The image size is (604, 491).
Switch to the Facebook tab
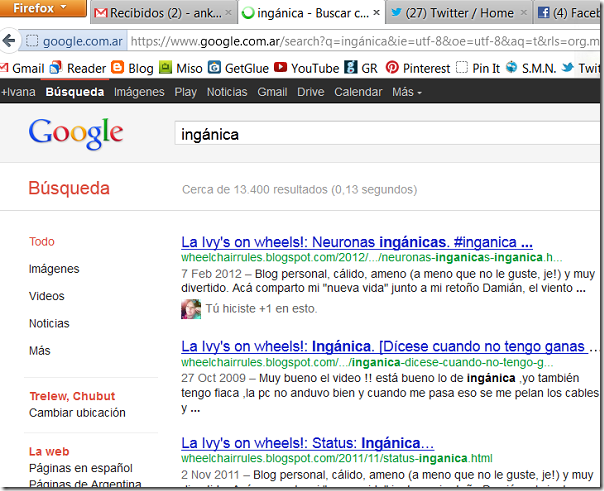pyautogui.click(x=569, y=13)
